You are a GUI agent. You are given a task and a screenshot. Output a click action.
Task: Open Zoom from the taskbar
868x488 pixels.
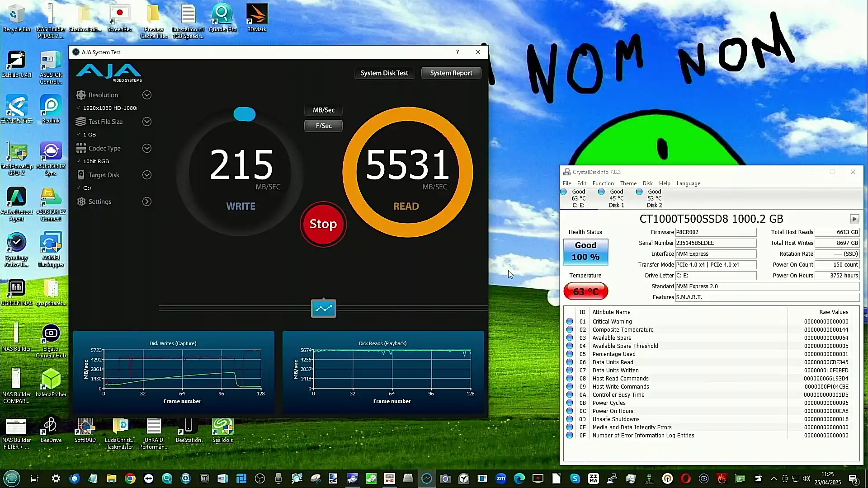[x=501, y=479]
